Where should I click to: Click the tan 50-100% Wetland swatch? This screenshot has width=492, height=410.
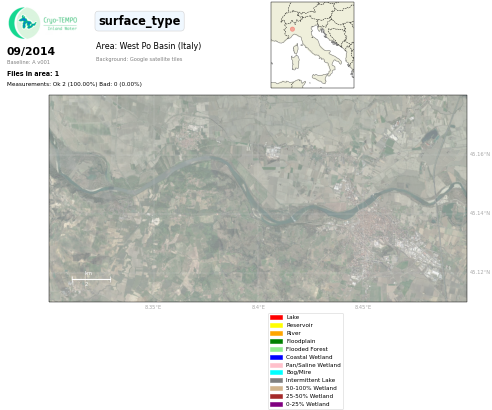click(x=276, y=388)
